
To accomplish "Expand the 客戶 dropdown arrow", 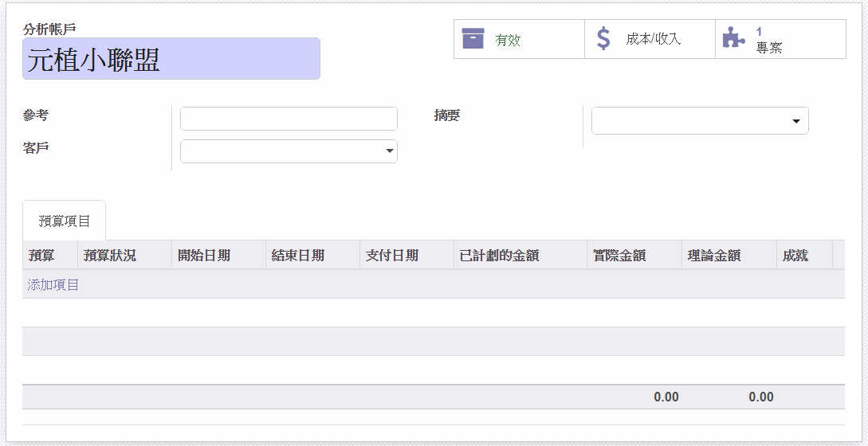I will click(x=389, y=151).
